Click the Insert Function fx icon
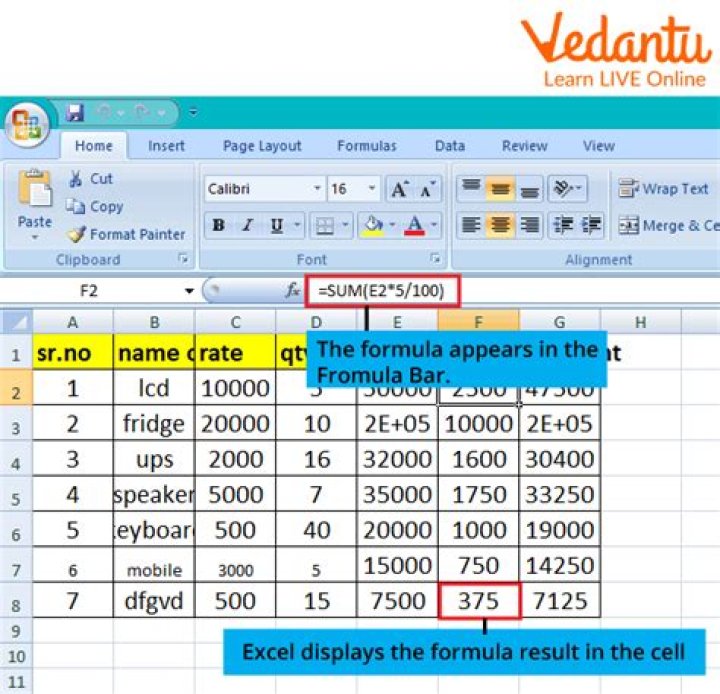The height and width of the screenshot is (694, 720). [x=293, y=291]
